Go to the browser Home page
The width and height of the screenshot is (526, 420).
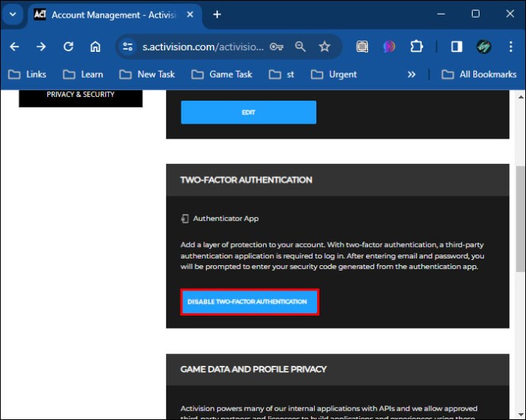click(95, 46)
